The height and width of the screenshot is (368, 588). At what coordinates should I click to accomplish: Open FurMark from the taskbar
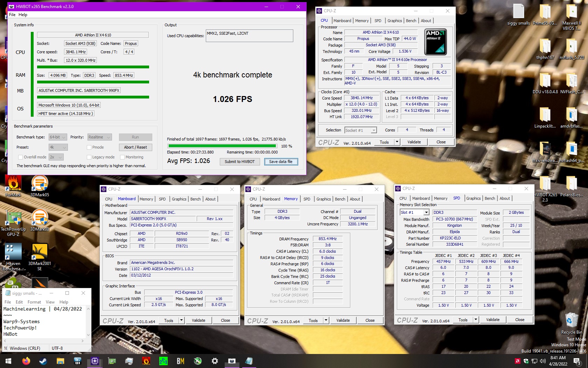click(146, 361)
